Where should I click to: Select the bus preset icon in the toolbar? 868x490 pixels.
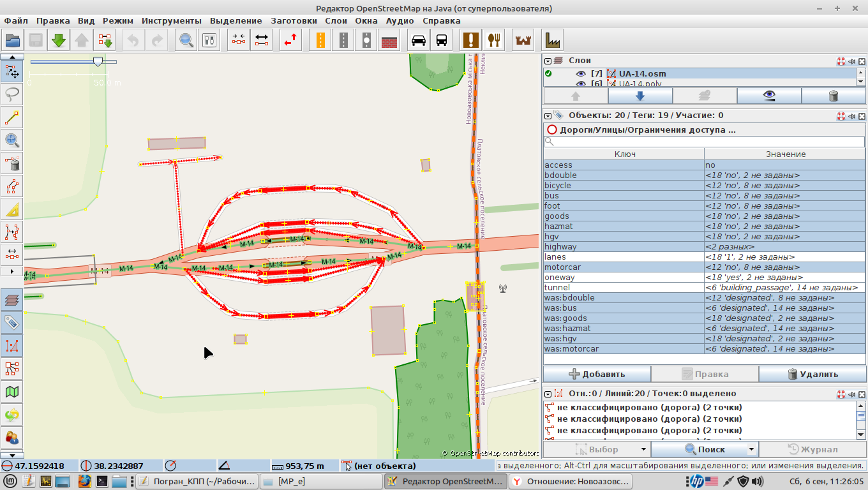point(442,40)
